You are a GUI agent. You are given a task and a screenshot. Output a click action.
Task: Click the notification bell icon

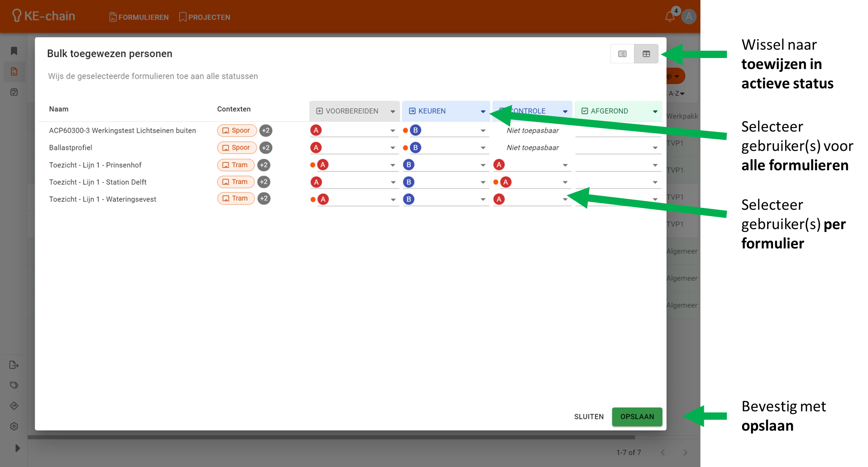click(669, 17)
